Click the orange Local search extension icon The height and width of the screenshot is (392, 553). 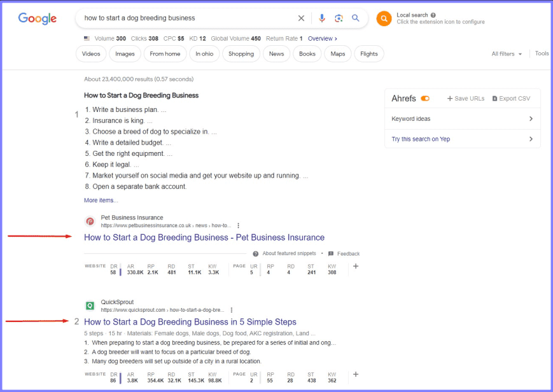[384, 18]
